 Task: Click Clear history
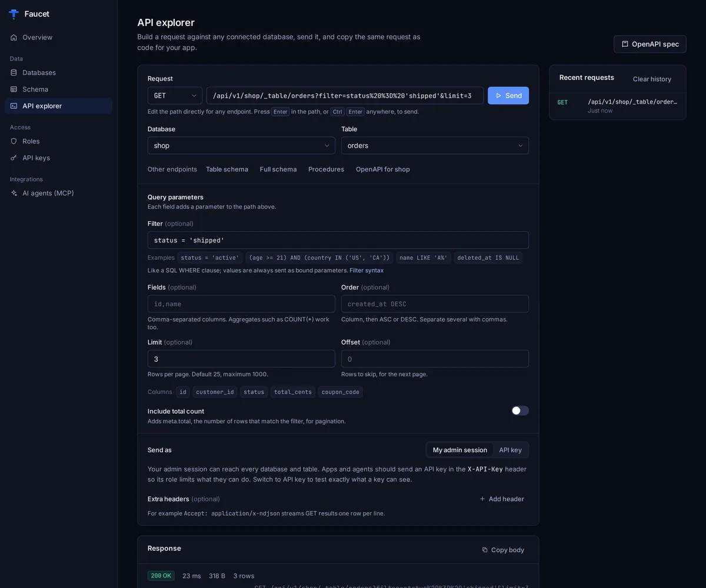coord(652,79)
